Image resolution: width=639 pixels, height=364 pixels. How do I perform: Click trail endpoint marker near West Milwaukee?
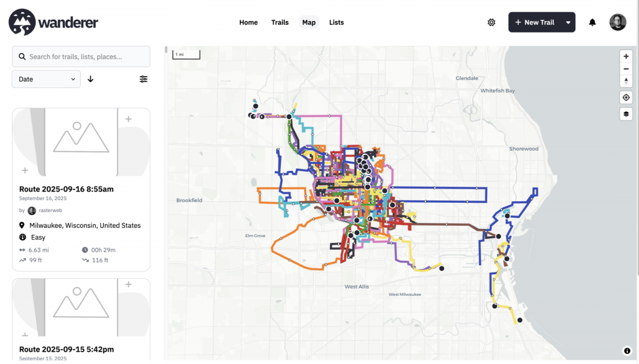(x=441, y=269)
